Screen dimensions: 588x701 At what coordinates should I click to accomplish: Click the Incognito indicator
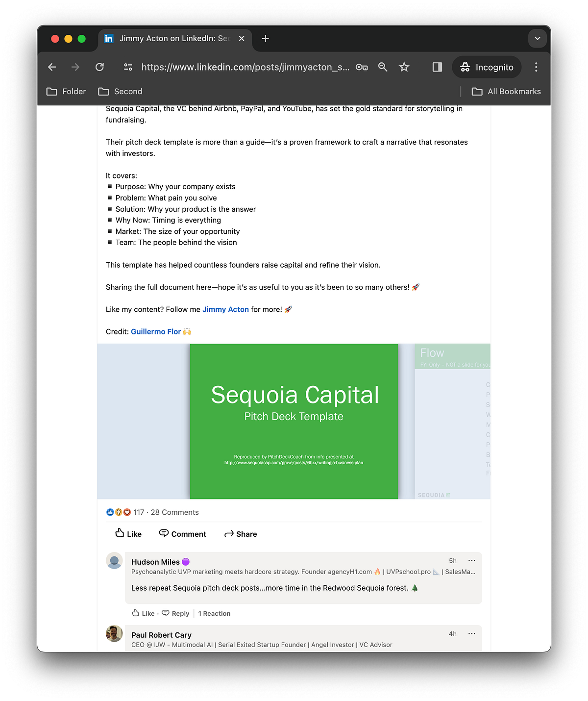coord(487,67)
